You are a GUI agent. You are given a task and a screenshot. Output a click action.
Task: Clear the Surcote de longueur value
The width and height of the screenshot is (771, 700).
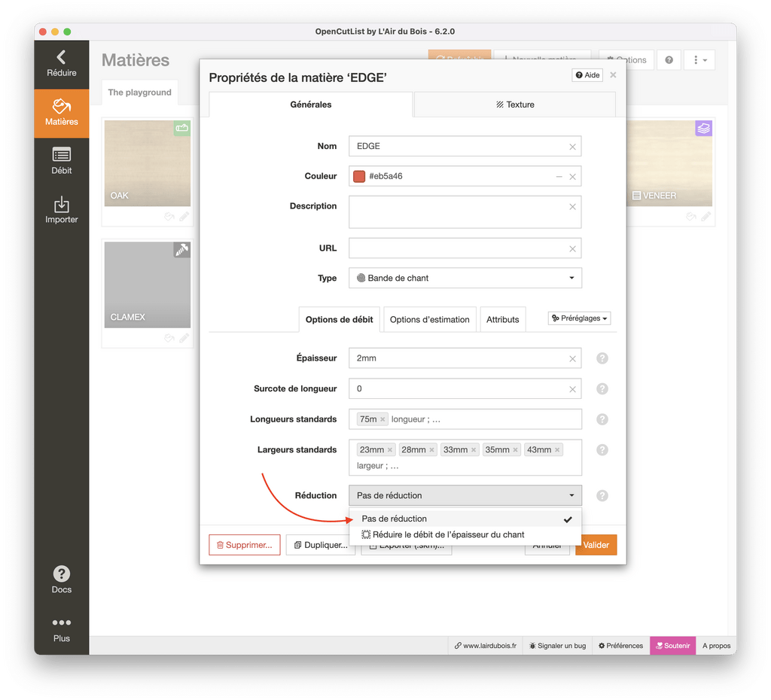pos(572,389)
